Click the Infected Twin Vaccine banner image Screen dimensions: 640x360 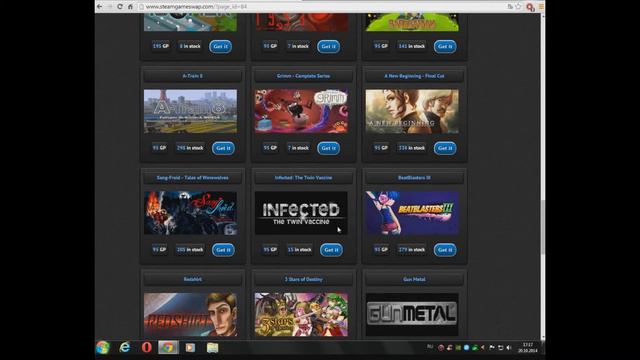tap(301, 213)
